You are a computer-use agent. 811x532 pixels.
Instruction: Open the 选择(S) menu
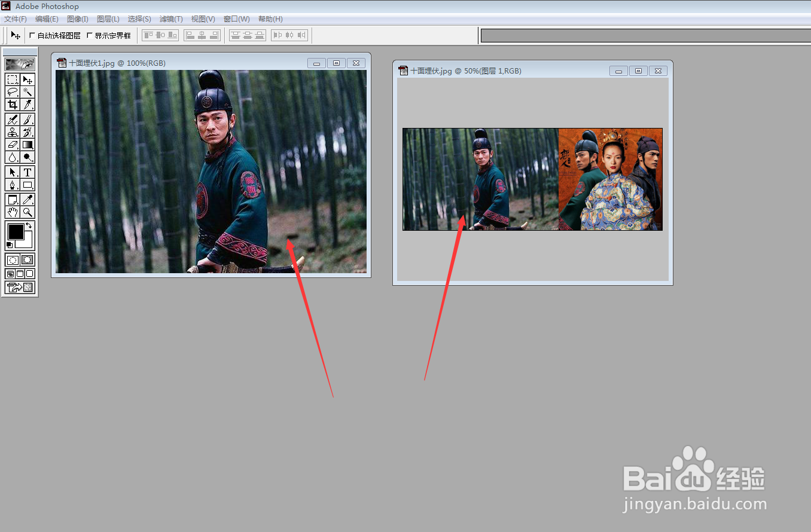[139, 19]
